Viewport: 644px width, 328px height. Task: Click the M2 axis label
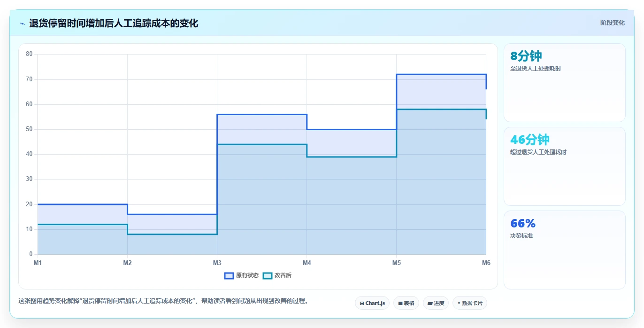click(127, 263)
